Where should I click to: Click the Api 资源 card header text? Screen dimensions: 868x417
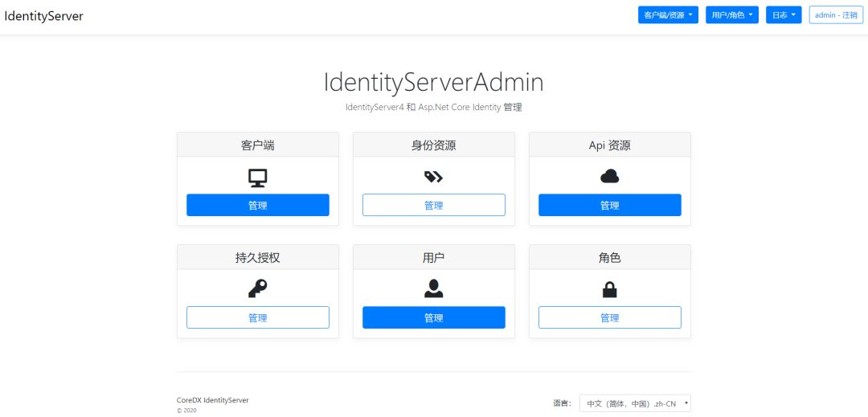pyautogui.click(x=609, y=145)
